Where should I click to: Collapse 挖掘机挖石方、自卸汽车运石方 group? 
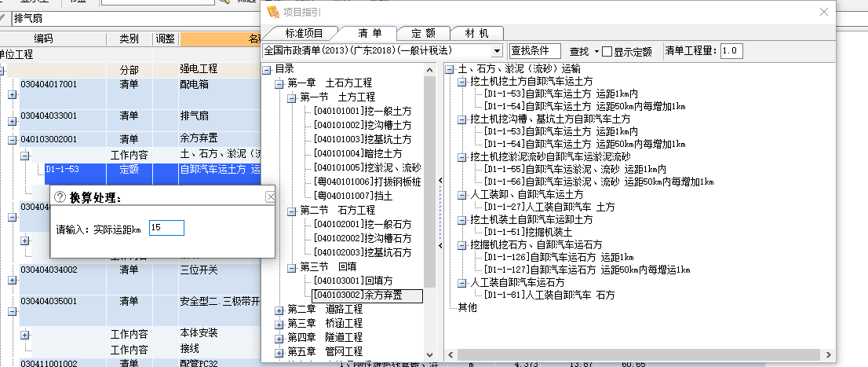coord(461,244)
